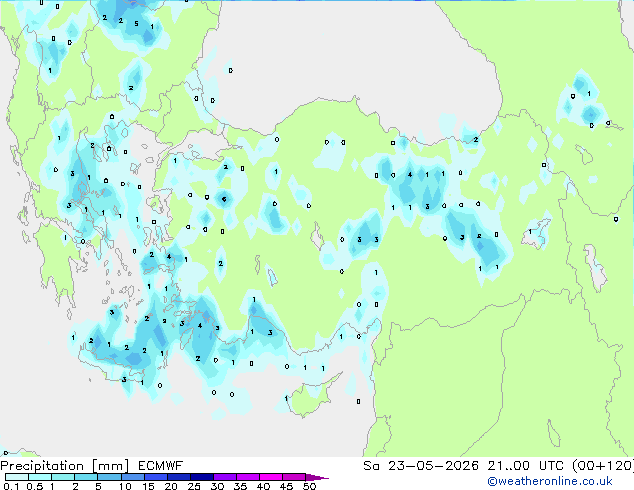Click the '(00+120)' forecast offset text
Screen dimensions: 634x490
point(603,466)
